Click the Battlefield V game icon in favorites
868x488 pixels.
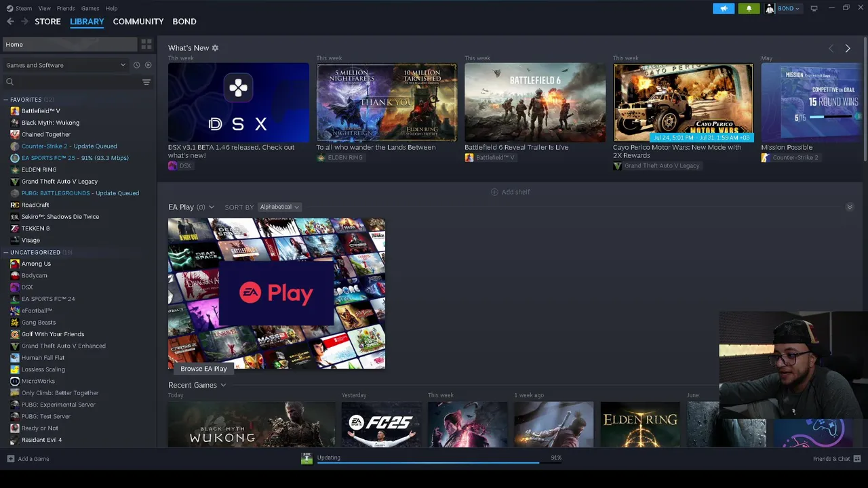[15, 111]
